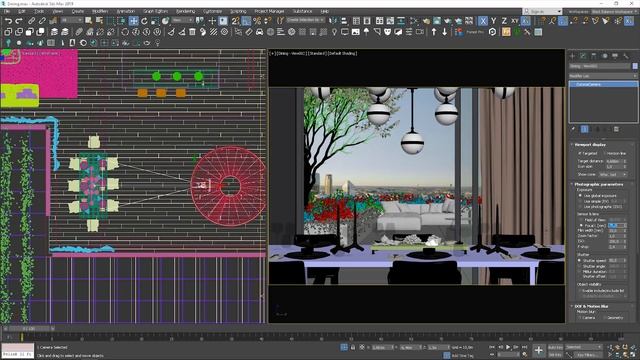Click the Undo arrow icon

point(8,21)
